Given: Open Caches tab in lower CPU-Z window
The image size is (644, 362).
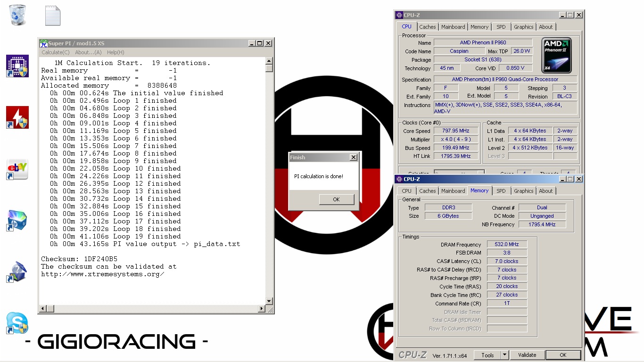Looking at the screenshot, I should [428, 191].
